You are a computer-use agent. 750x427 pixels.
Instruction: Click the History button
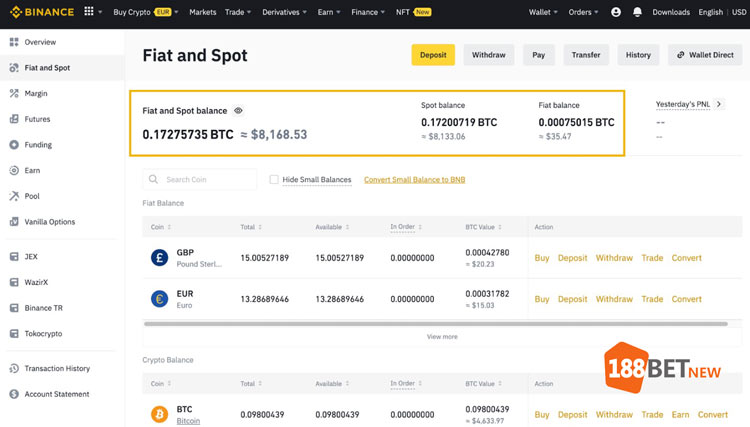[638, 55]
